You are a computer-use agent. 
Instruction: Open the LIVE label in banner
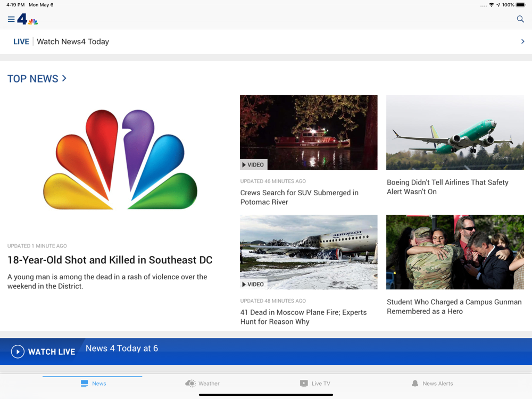(x=21, y=41)
